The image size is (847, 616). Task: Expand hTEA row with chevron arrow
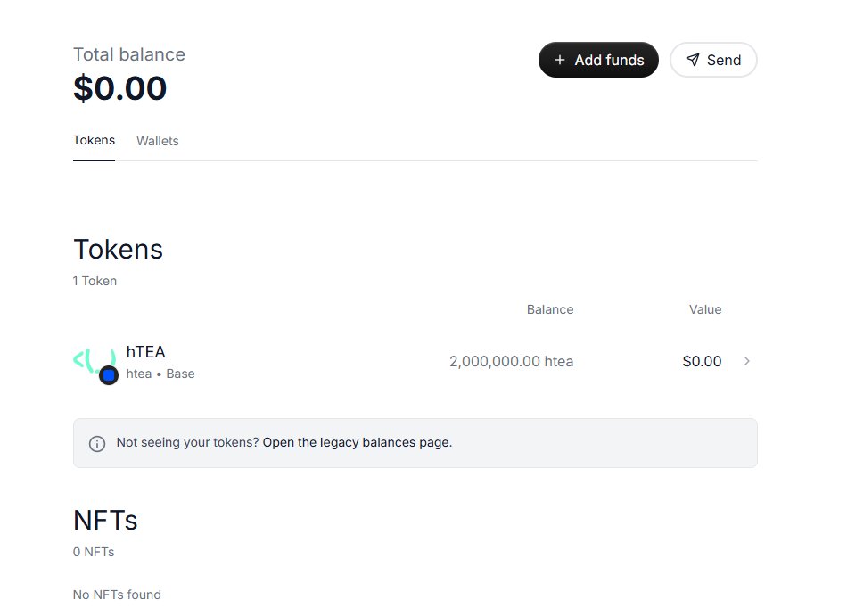[x=746, y=361]
